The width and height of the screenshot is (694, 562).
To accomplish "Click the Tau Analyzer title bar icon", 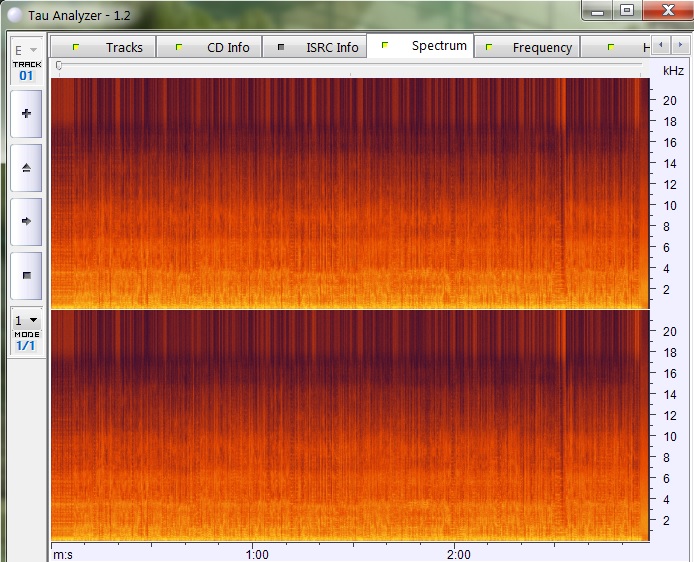I will point(14,10).
